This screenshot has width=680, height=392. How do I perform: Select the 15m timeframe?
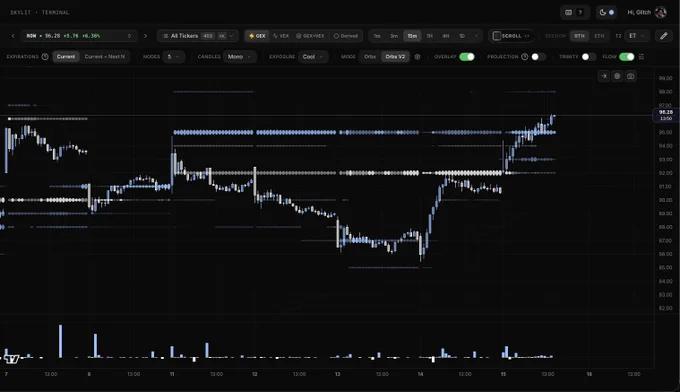pos(412,36)
